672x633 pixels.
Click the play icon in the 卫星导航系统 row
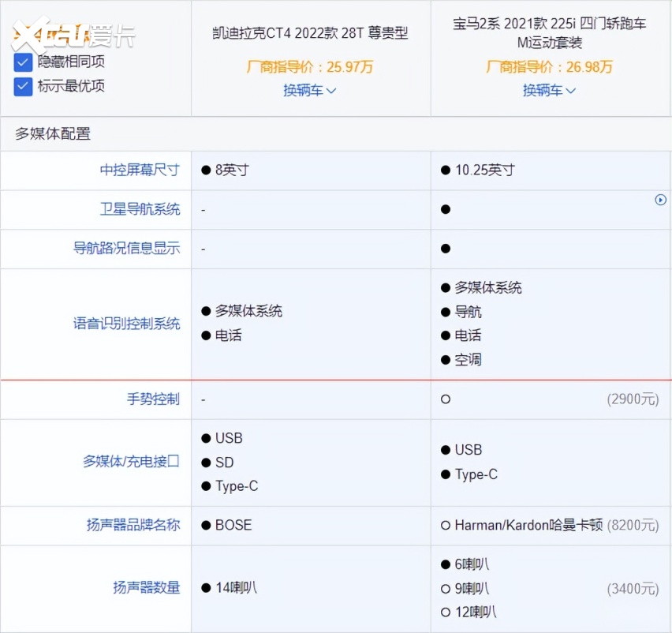[x=661, y=200]
